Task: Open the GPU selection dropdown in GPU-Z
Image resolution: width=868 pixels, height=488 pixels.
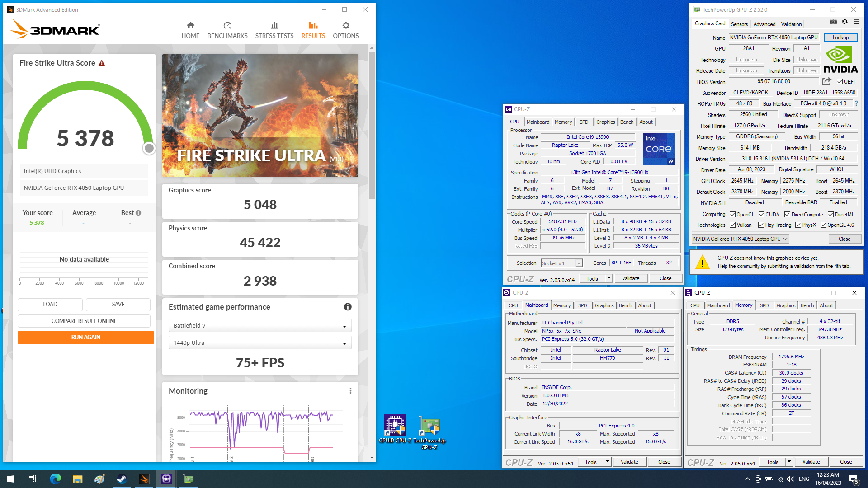Action: pos(741,239)
